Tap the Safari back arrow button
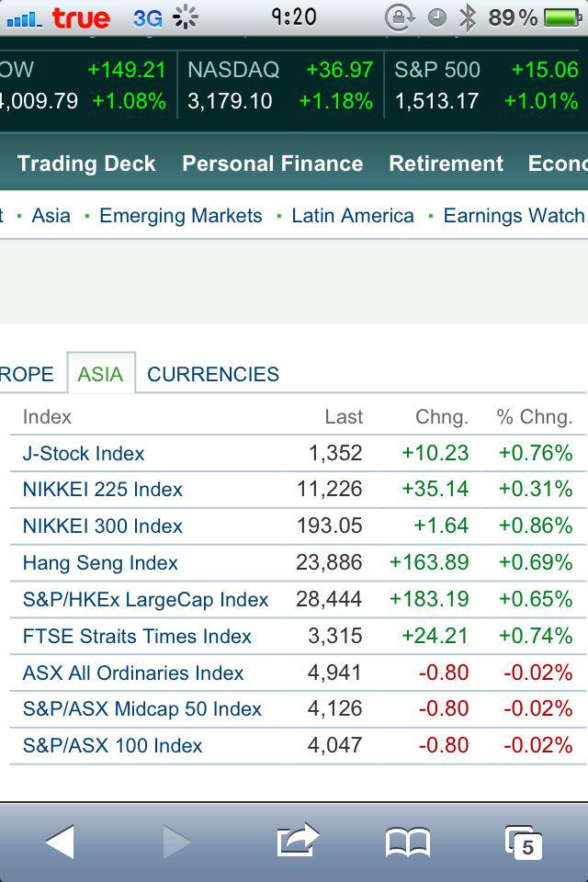The height and width of the screenshot is (882, 588). [x=61, y=842]
